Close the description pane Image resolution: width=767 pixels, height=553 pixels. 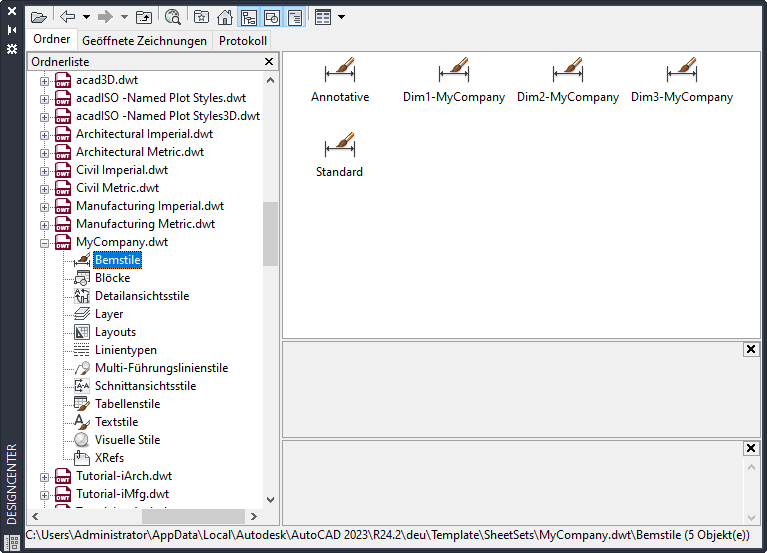click(751, 448)
